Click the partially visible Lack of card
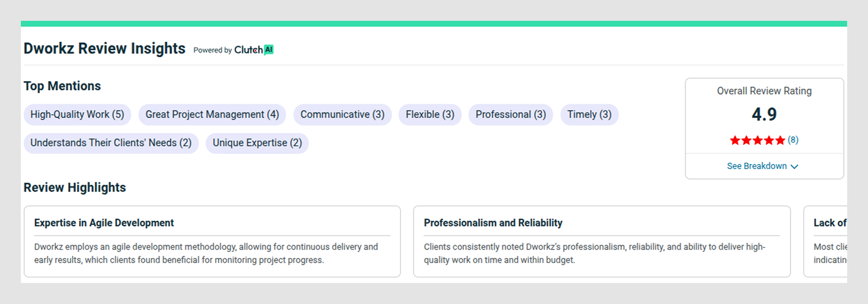This screenshot has height=304, width=868. (x=825, y=242)
